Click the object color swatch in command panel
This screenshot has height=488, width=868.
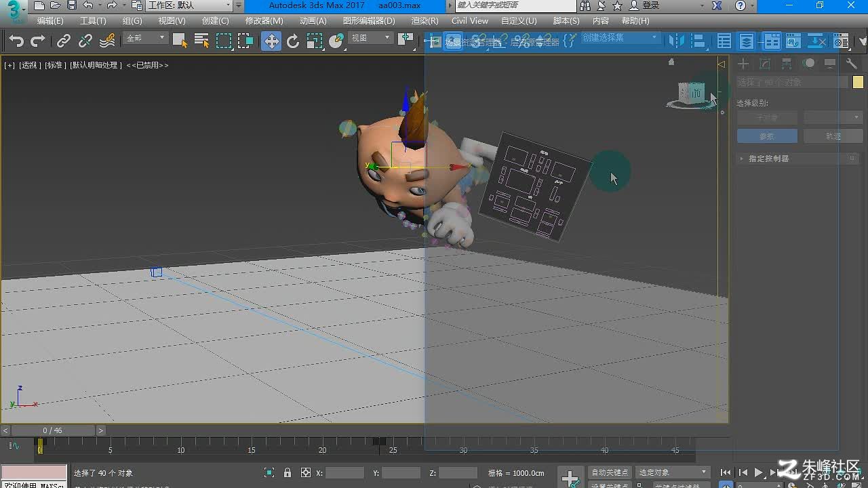858,82
